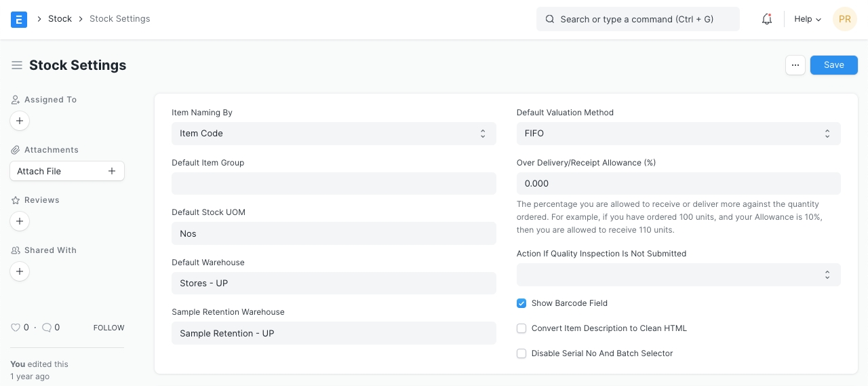Check Disable Serial No And Batch Selector

click(521, 353)
